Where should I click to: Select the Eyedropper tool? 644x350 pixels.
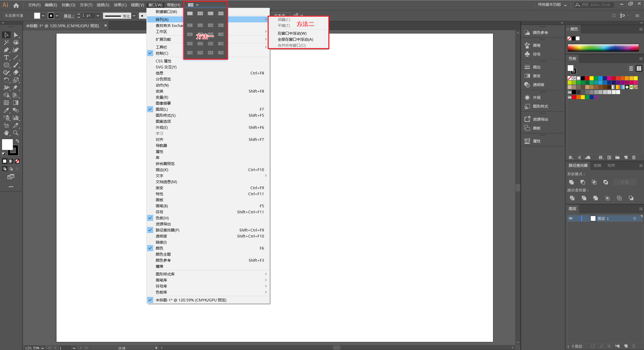6,110
